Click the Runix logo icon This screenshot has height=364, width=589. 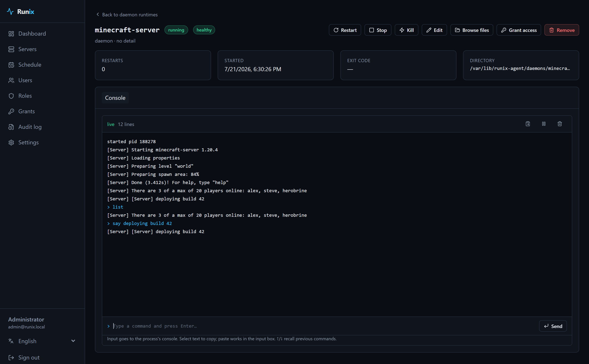coord(10,11)
